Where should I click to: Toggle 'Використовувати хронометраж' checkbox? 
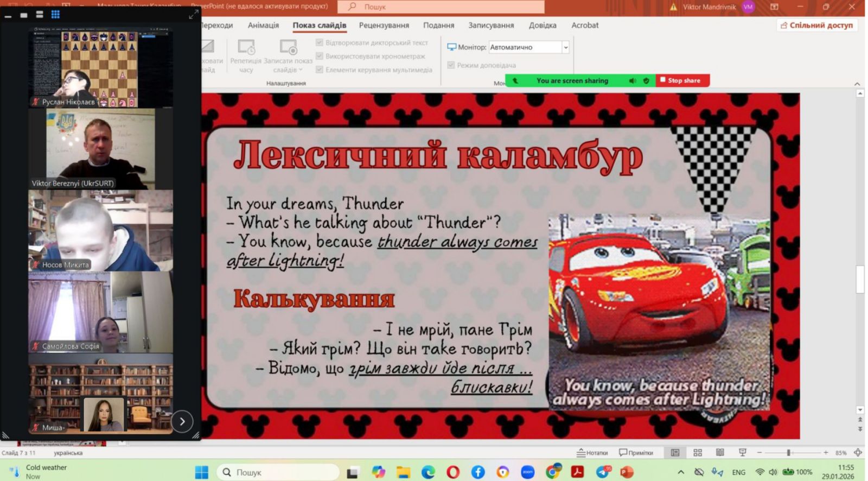[320, 56]
